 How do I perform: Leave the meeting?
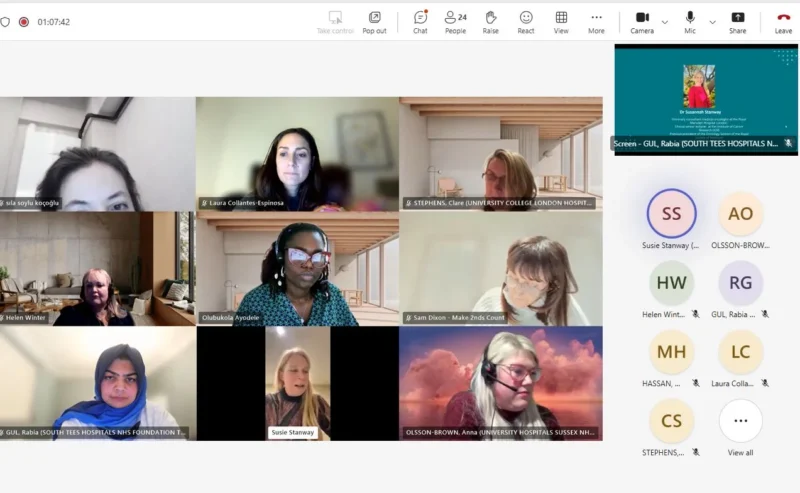[783, 21]
